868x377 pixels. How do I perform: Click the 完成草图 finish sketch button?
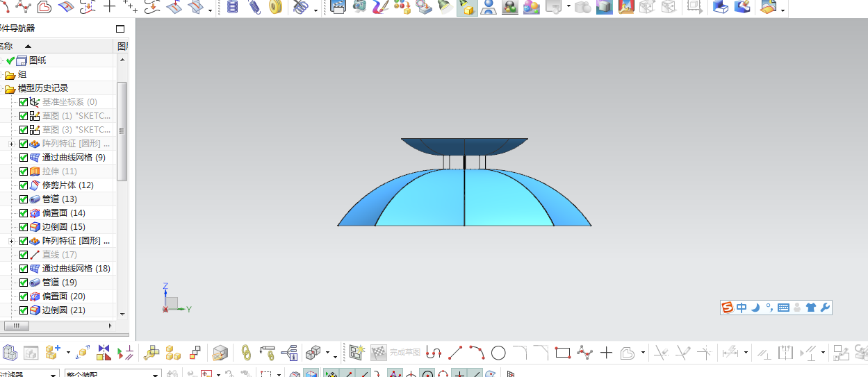coord(405,353)
